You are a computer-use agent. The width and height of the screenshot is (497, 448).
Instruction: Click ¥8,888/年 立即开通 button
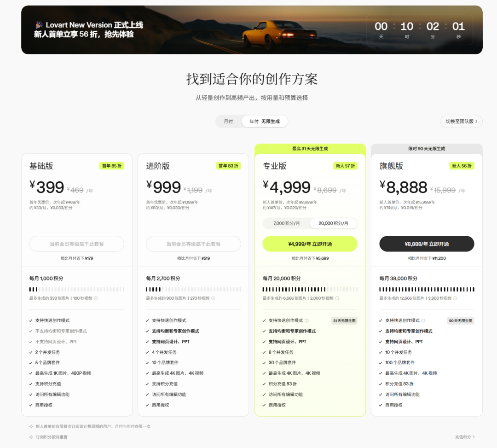[x=427, y=244]
